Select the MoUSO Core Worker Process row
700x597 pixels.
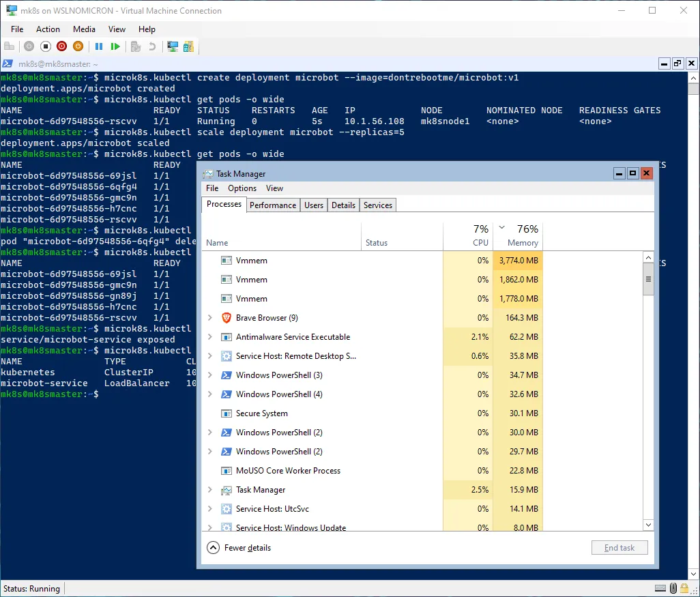287,471
